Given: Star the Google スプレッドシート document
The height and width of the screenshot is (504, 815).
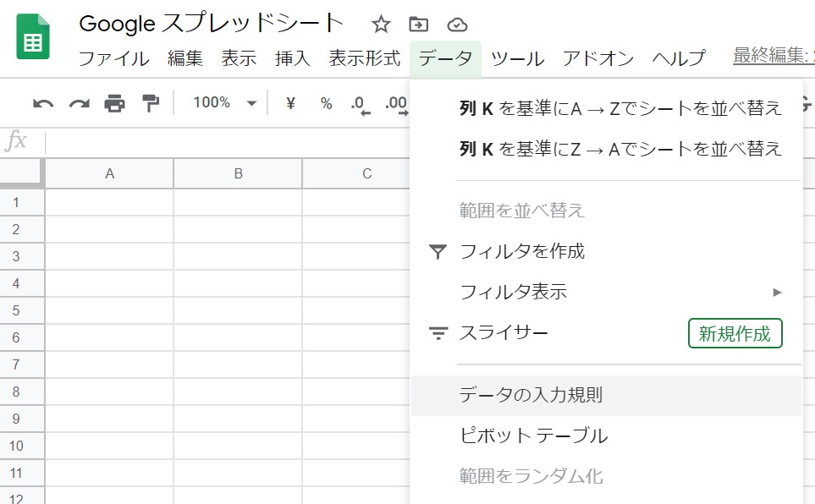Looking at the screenshot, I should click(x=381, y=25).
